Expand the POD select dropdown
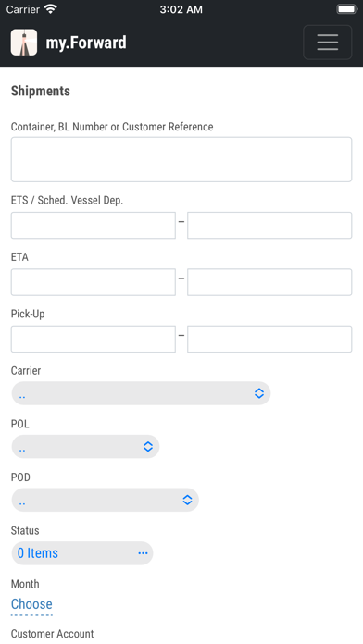 click(x=106, y=501)
